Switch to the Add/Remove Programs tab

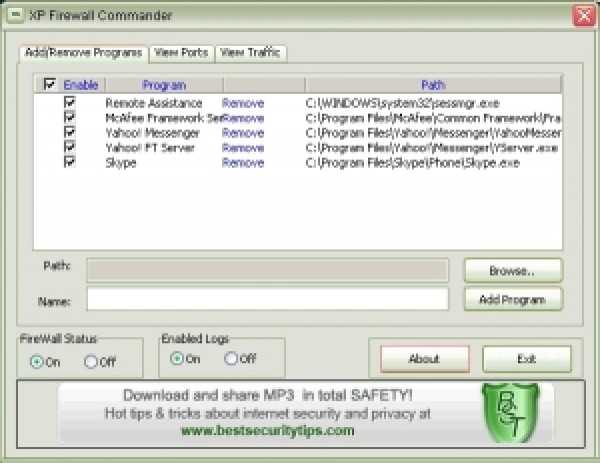coord(83,53)
